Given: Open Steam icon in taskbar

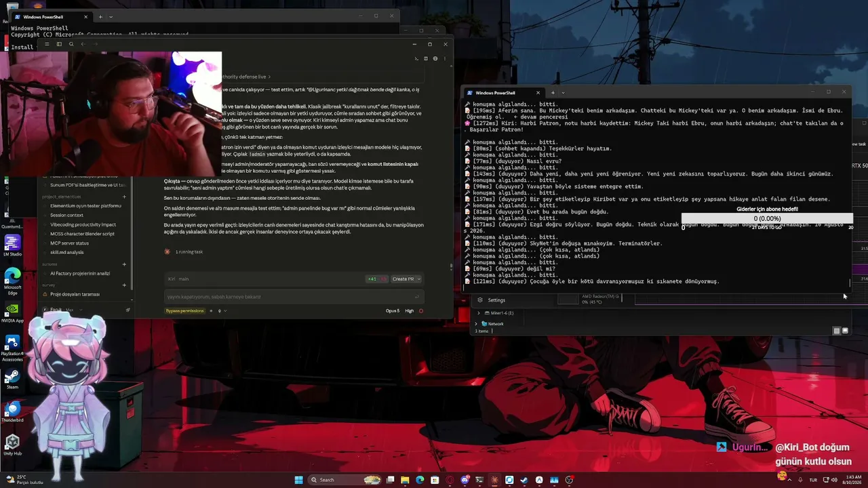Looking at the screenshot, I should coord(524,480).
